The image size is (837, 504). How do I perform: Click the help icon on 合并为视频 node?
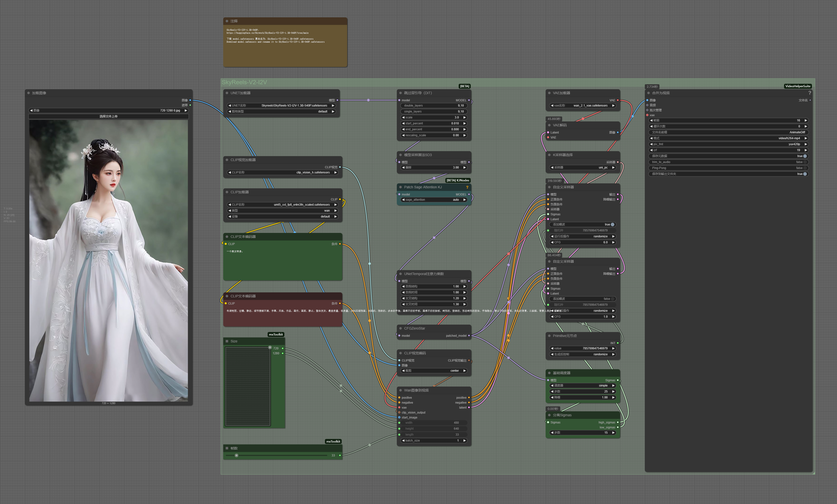click(x=809, y=93)
